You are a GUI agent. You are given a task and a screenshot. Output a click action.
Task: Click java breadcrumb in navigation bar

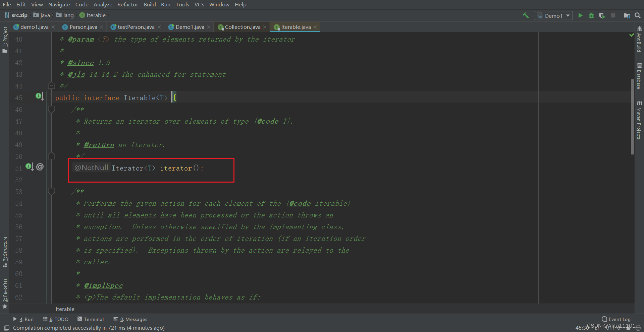click(42, 15)
